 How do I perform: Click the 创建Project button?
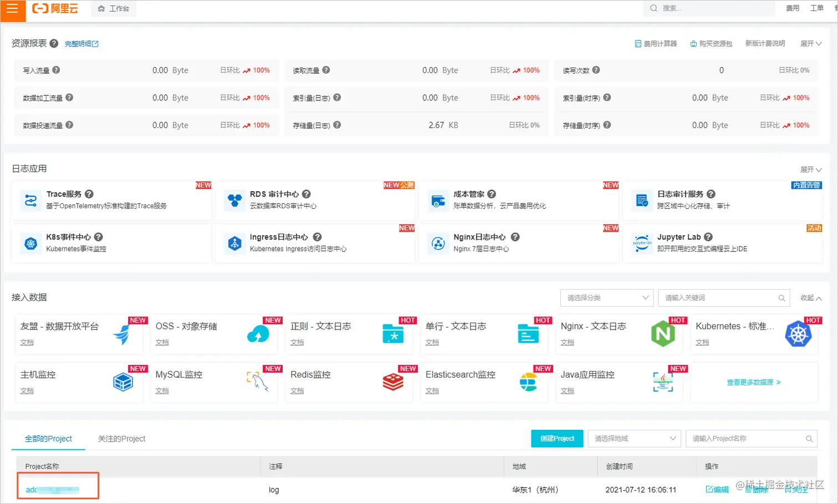[x=557, y=438]
